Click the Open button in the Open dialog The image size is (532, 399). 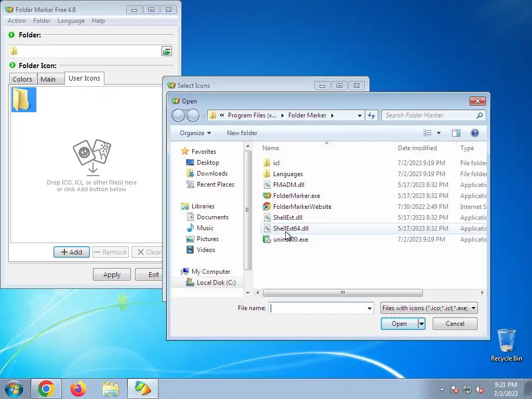pos(400,324)
